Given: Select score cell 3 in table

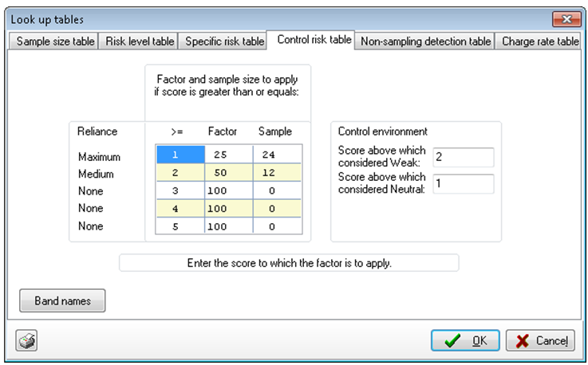Looking at the screenshot, I should [180, 190].
